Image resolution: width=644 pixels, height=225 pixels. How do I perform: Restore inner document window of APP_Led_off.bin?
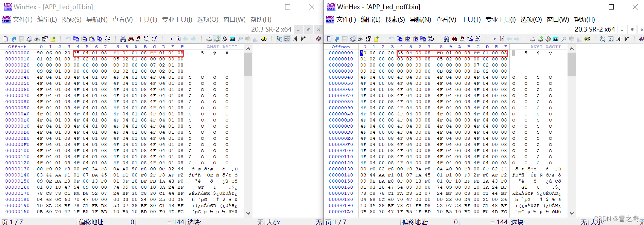point(308,30)
